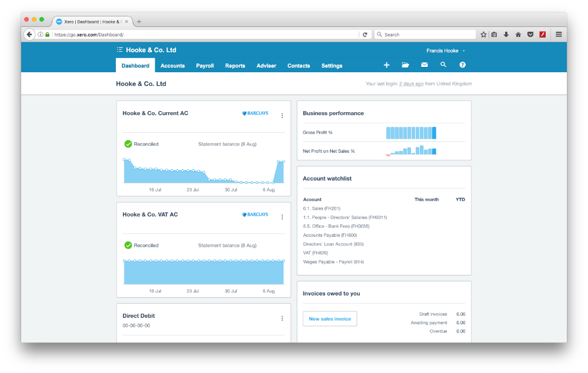Click in the browser Search field

pos(425,35)
